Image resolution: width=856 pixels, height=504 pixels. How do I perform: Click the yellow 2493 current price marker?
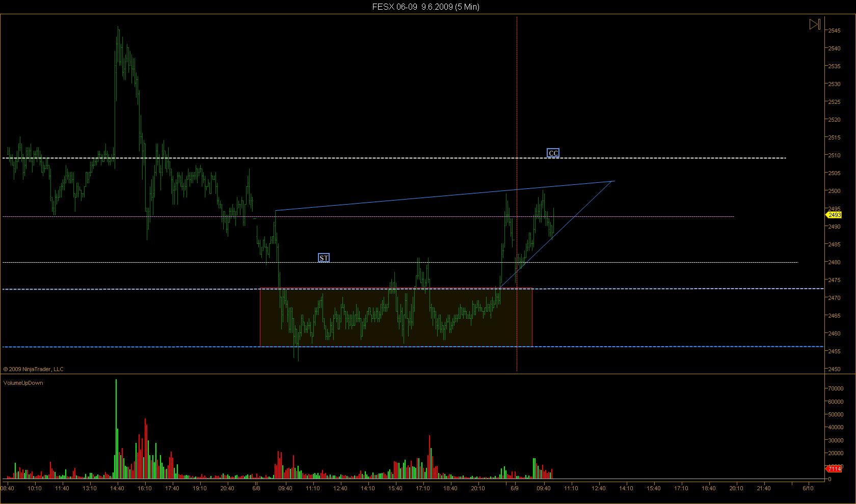[x=834, y=215]
